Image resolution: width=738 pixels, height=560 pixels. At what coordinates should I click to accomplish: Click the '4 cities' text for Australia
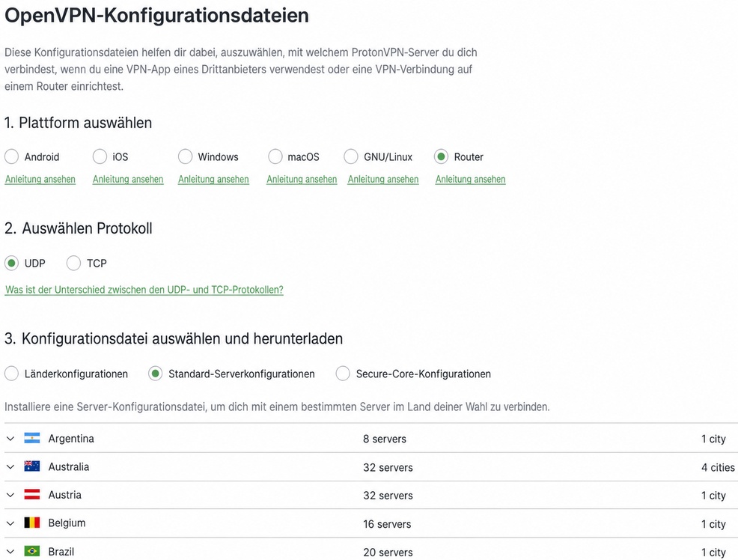tap(718, 467)
